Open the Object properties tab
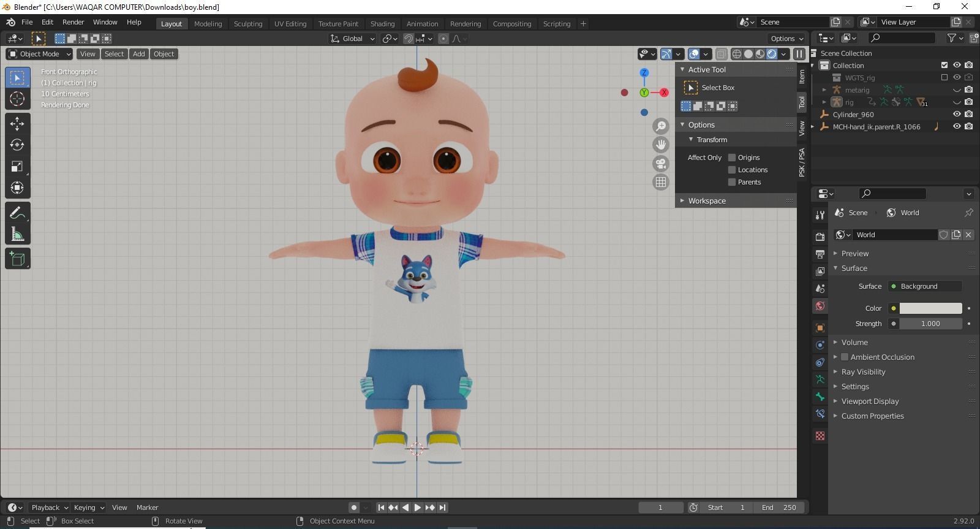Image resolution: width=980 pixels, height=529 pixels. [x=820, y=328]
